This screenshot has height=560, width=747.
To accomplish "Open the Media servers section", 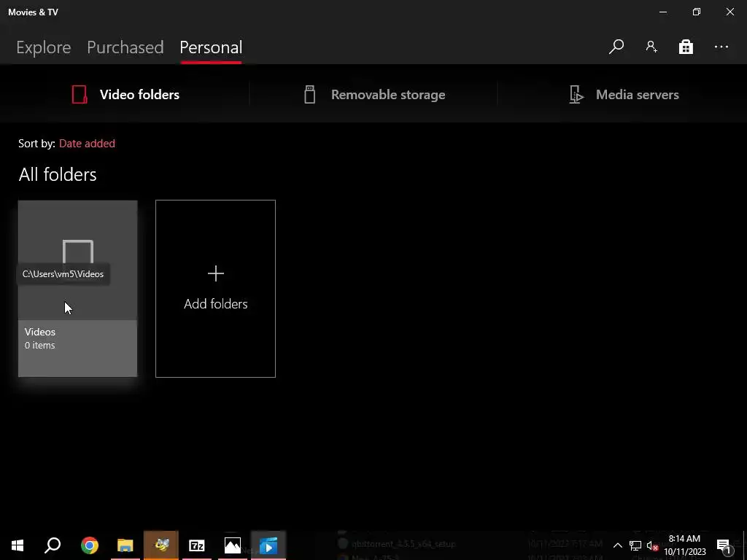I will point(623,94).
